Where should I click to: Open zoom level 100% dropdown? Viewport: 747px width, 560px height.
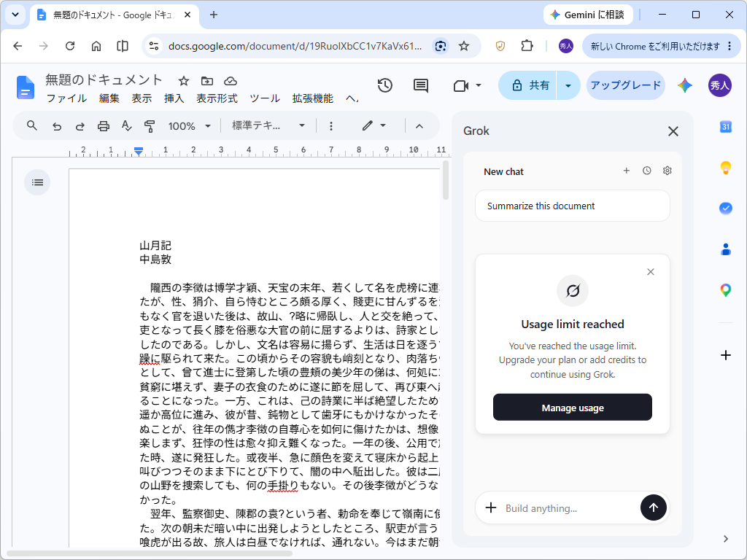pos(189,126)
